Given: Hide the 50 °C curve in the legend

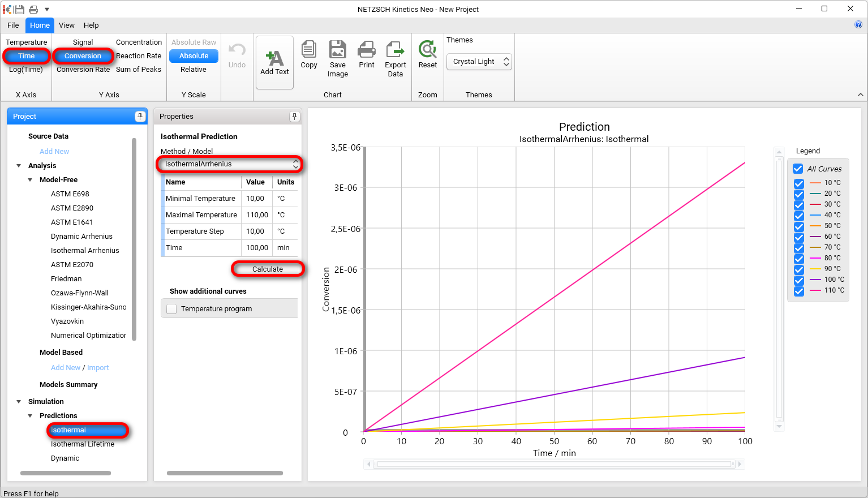Looking at the screenshot, I should point(798,226).
